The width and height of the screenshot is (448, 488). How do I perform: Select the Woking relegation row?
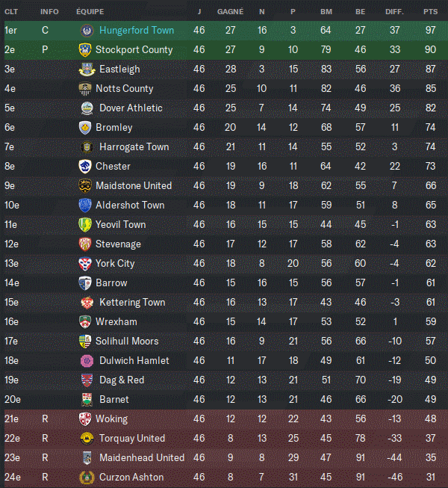[224, 419]
